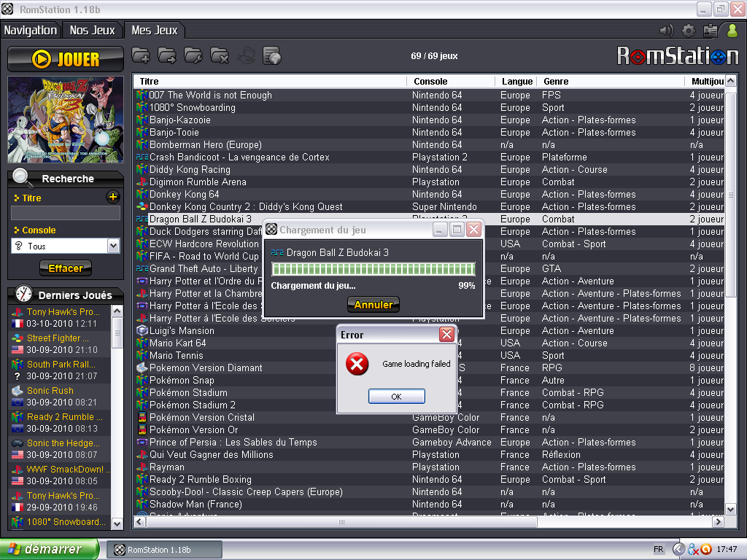Click the N64 icon beside Banjo-Kazooie
Viewport: 747px width, 560px height.
point(142,120)
